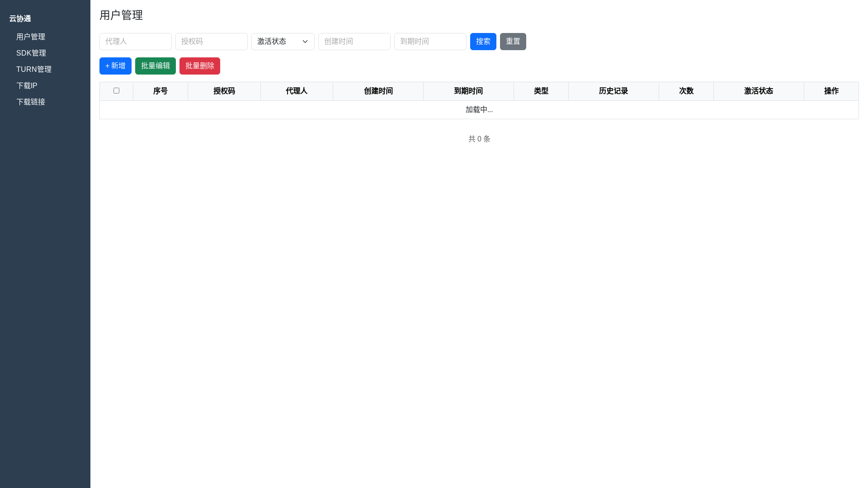Viewport: 868px width, 488px height.
Task: Open 下载链接 in the sidebar
Action: tap(31, 102)
